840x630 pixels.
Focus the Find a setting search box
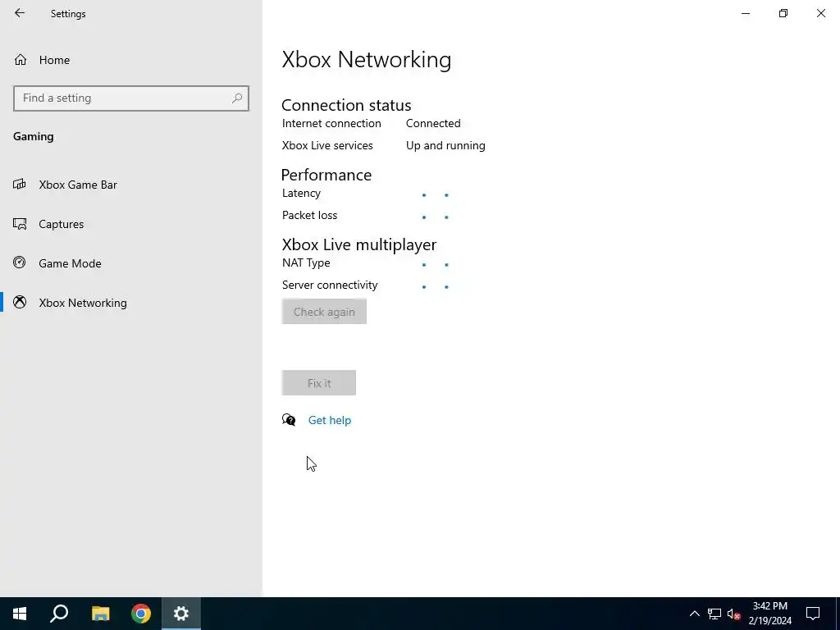tap(131, 98)
